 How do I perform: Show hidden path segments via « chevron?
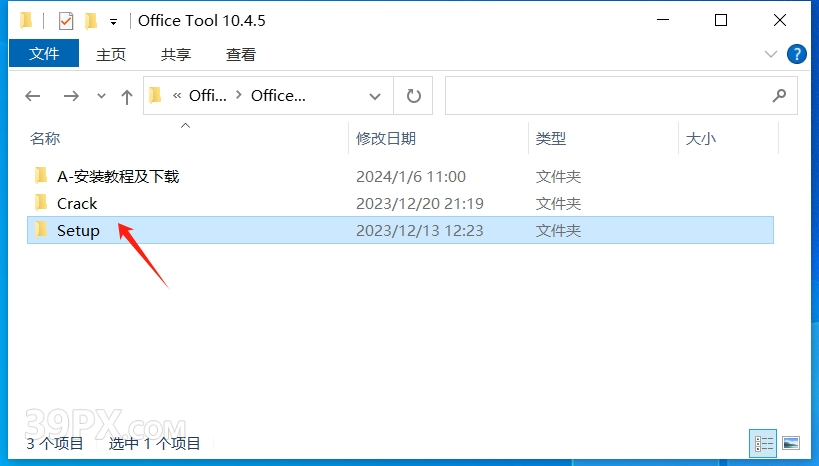[x=177, y=96]
